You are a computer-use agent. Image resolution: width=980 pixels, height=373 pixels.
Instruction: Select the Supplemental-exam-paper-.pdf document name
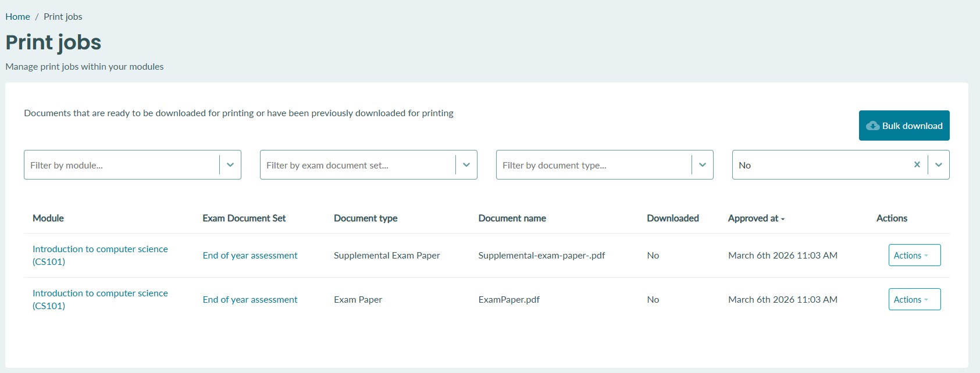pos(541,255)
